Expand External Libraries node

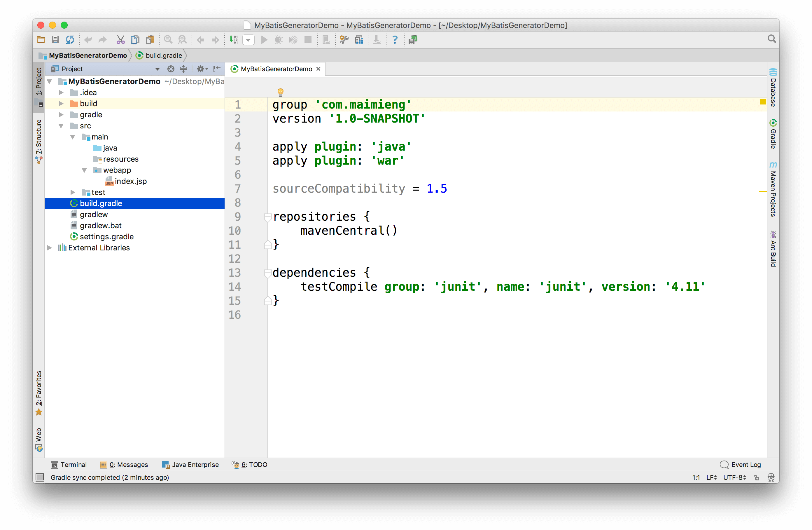(50, 248)
